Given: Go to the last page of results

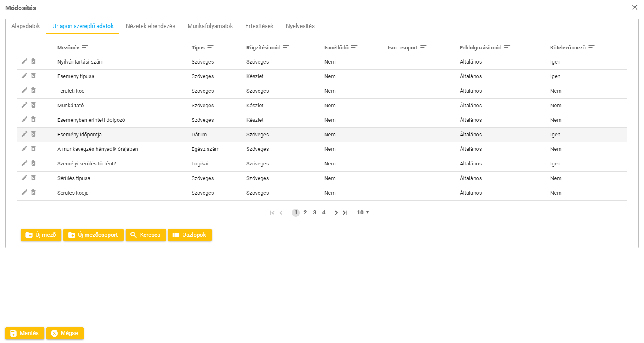Looking at the screenshot, I should [345, 213].
